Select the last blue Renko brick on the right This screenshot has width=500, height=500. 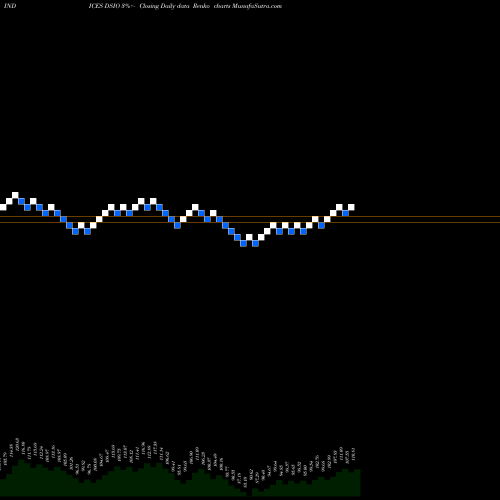tap(345, 213)
